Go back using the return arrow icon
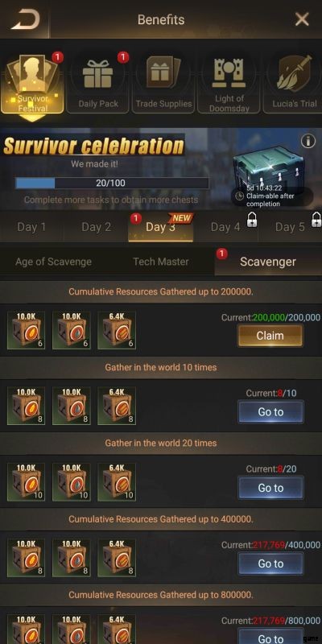 click(x=26, y=19)
